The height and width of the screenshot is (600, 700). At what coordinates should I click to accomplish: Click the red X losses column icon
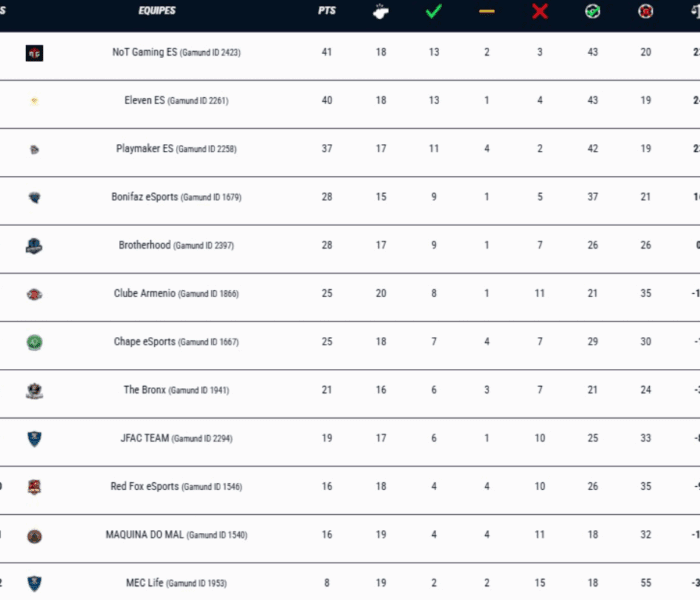[x=540, y=11]
